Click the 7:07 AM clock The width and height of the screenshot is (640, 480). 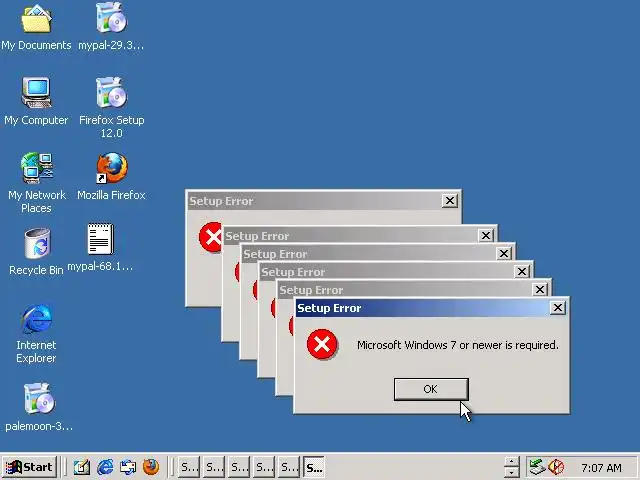pos(601,468)
